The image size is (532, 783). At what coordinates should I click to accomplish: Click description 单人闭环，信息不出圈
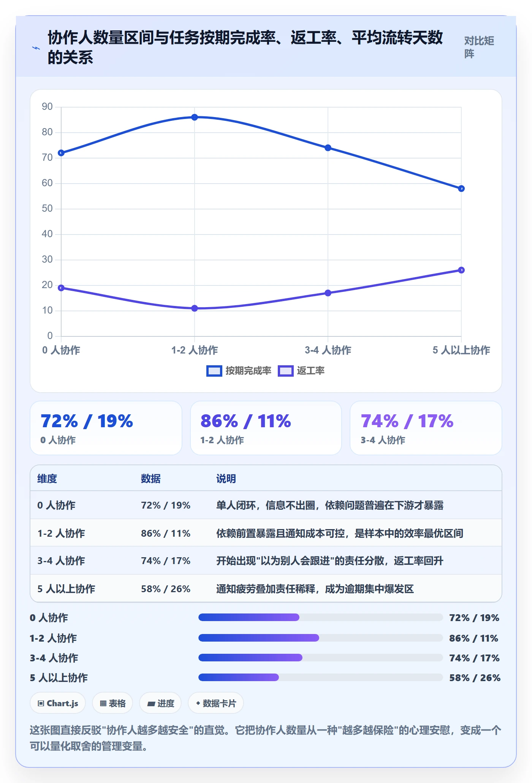click(x=266, y=505)
